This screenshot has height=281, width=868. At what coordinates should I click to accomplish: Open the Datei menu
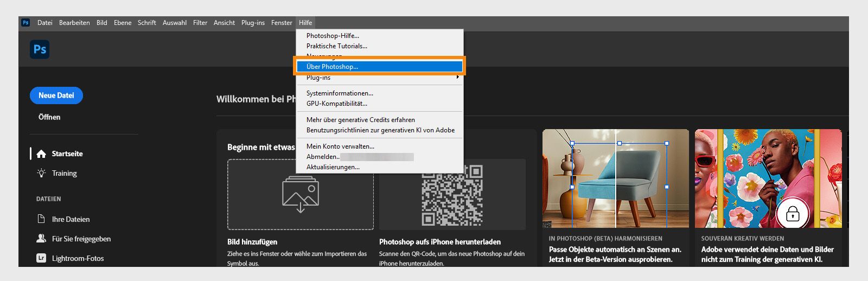click(x=45, y=23)
